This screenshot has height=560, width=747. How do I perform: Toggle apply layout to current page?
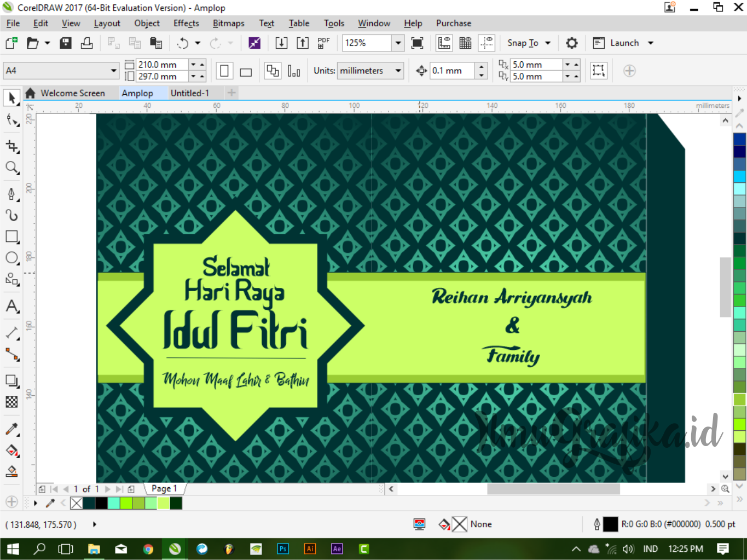pyautogui.click(x=294, y=71)
